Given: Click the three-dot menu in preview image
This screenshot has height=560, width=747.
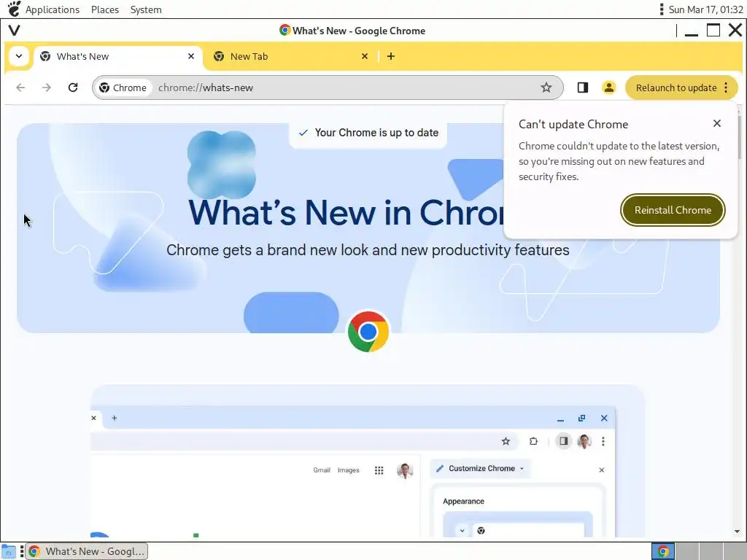Looking at the screenshot, I should click(603, 441).
